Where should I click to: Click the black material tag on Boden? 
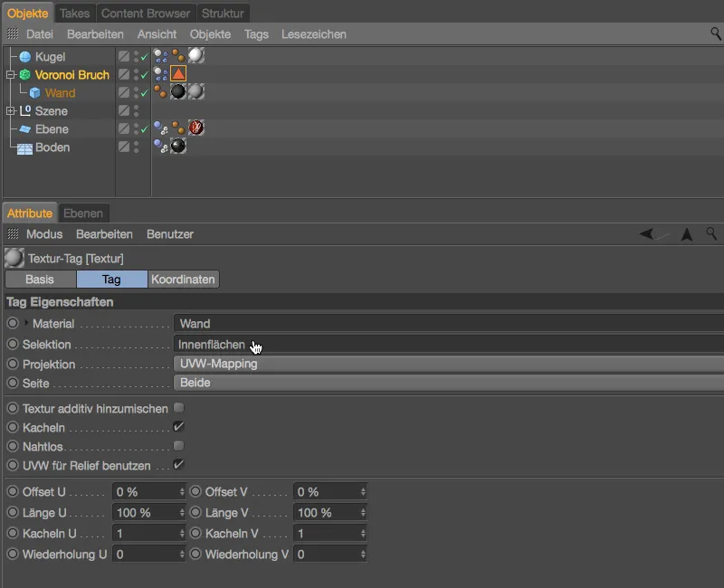178,147
